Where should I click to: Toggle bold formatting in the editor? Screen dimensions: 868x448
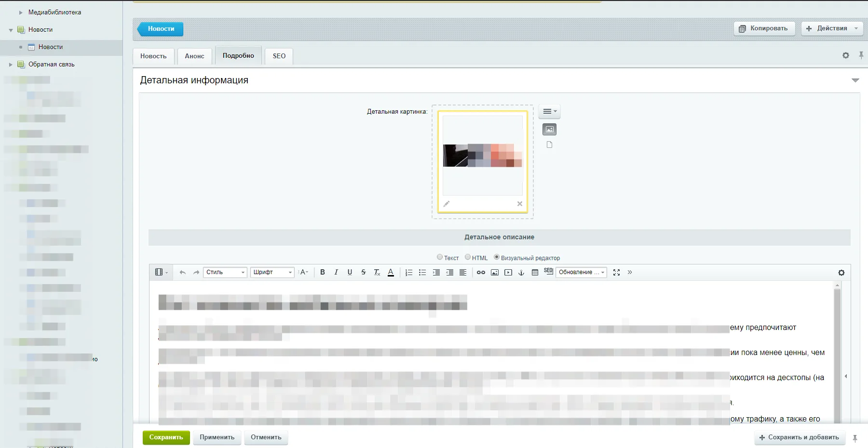click(x=323, y=272)
